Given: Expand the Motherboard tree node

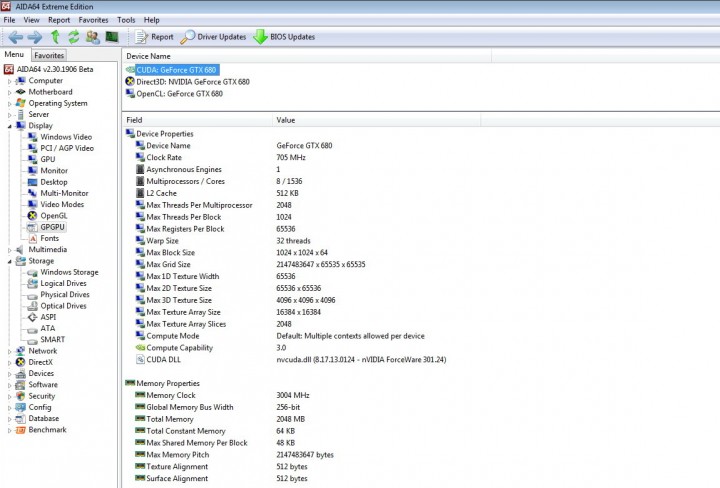Looking at the screenshot, I should point(9,92).
